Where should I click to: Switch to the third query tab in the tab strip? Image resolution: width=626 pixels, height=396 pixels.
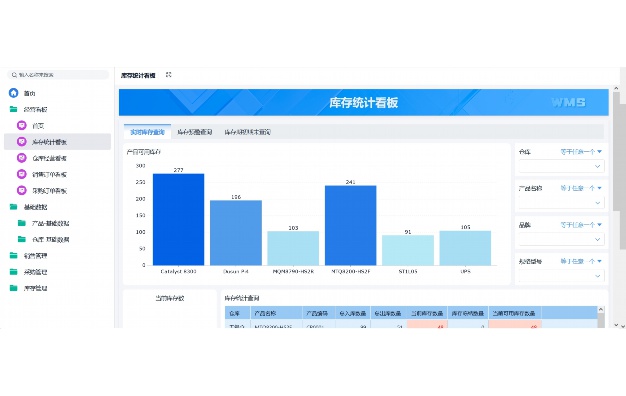[x=247, y=132]
